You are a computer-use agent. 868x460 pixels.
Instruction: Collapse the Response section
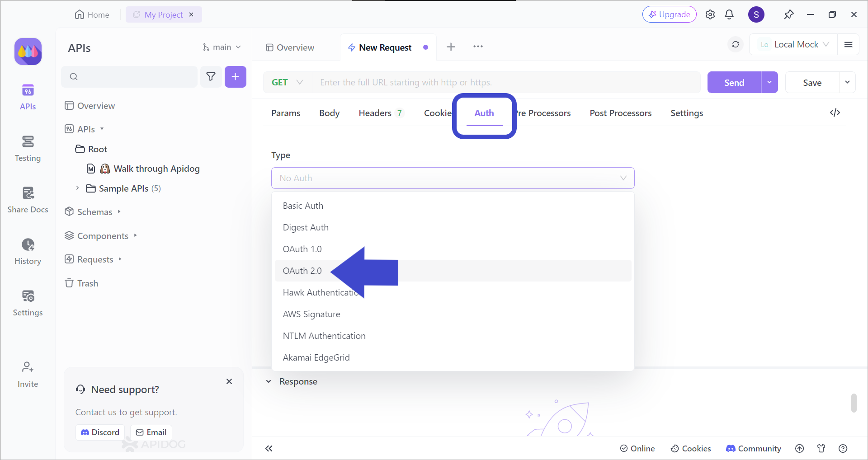tap(269, 381)
